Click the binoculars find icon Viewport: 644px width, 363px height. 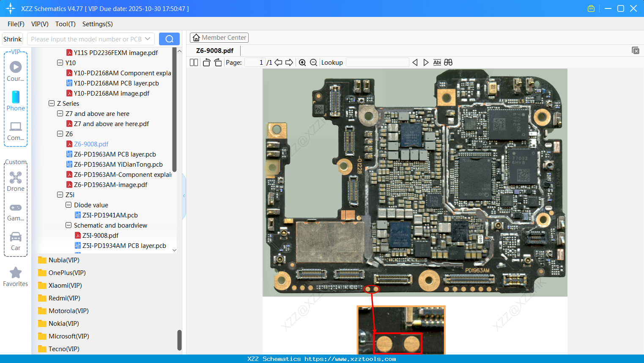point(448,63)
